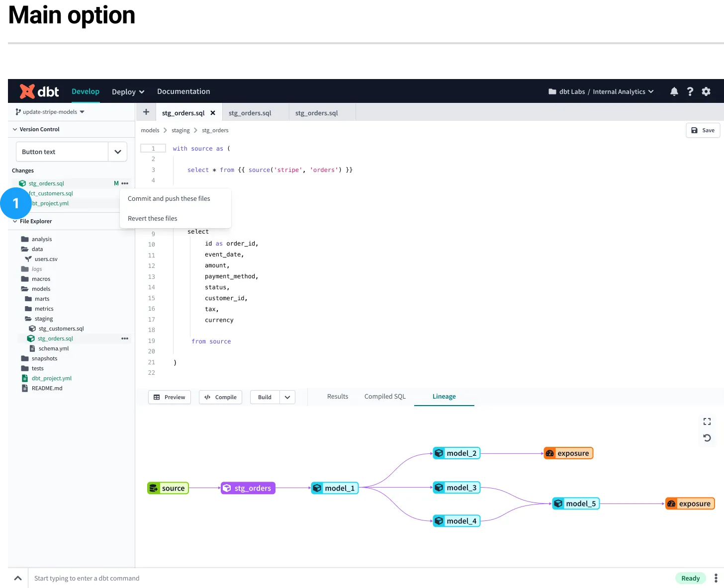Focus the dbt command input field
This screenshot has height=588, width=724.
[x=348, y=578]
